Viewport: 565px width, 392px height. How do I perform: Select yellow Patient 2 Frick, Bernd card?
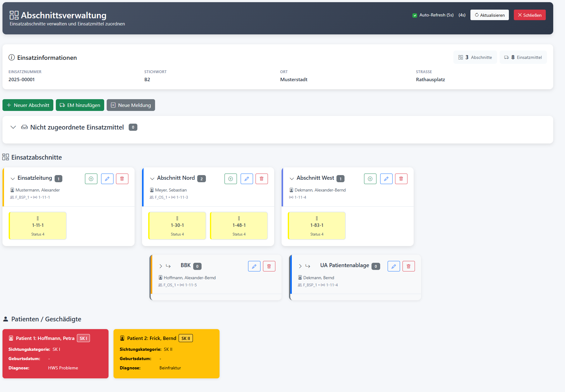coord(167,354)
